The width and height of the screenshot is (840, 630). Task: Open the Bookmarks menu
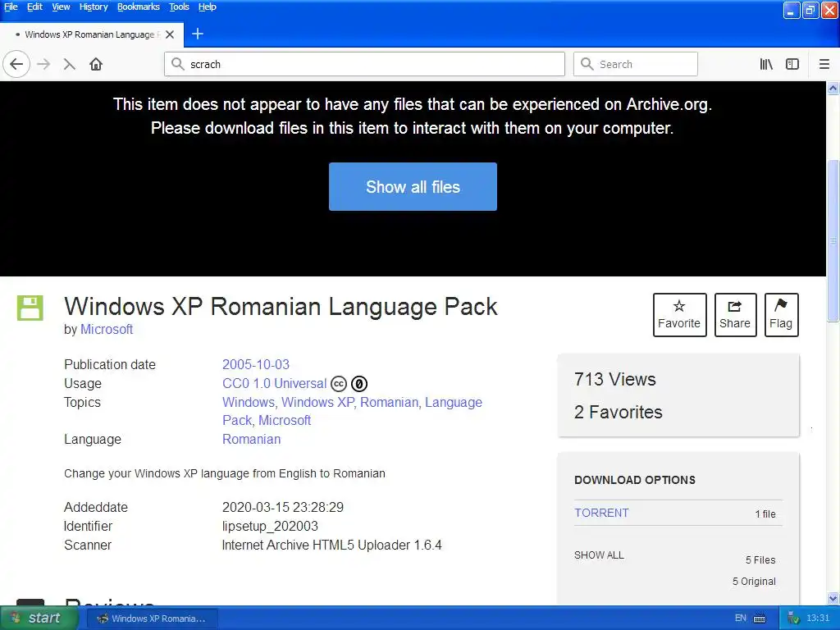coord(138,7)
